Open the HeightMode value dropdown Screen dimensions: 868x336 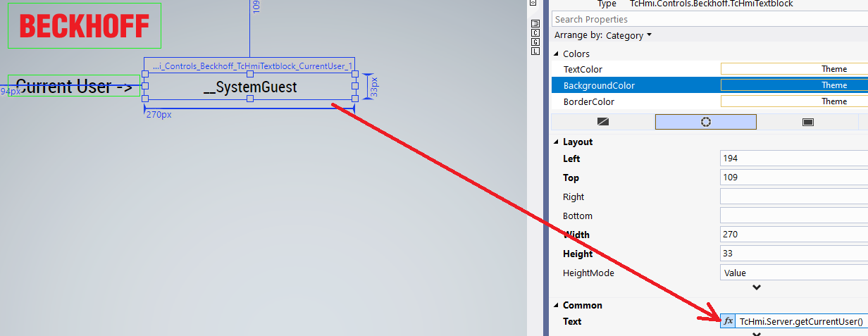point(794,273)
